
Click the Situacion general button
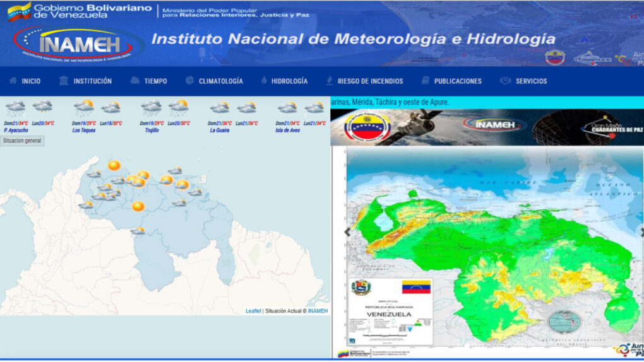22,141
